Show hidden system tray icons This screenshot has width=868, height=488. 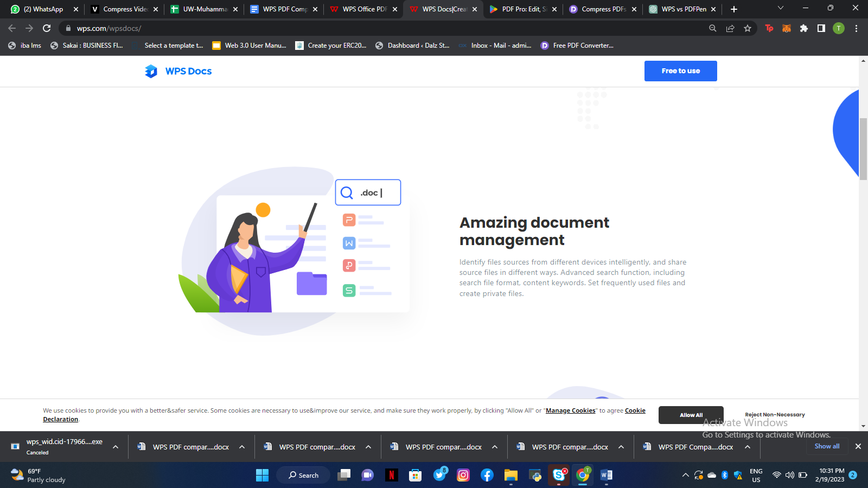click(686, 475)
